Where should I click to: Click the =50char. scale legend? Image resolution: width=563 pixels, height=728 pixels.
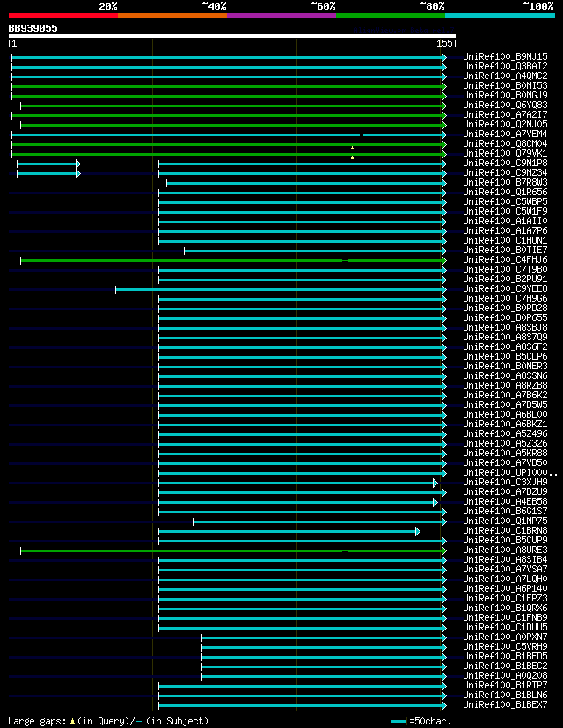pyautogui.click(x=421, y=722)
